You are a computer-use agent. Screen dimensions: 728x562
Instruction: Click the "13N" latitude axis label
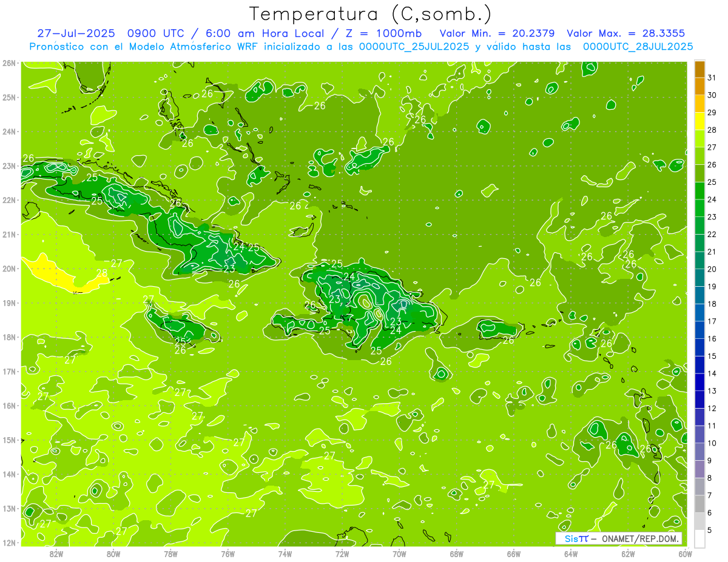tap(8, 508)
